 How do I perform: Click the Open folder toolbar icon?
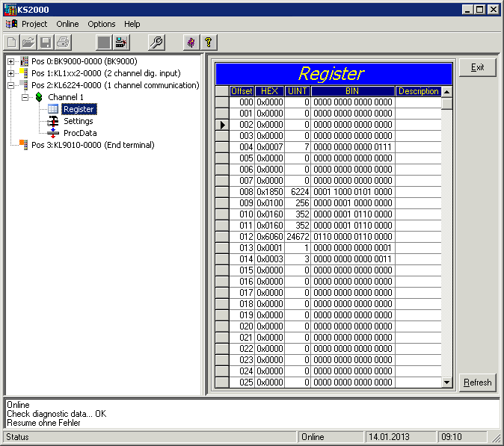28,43
